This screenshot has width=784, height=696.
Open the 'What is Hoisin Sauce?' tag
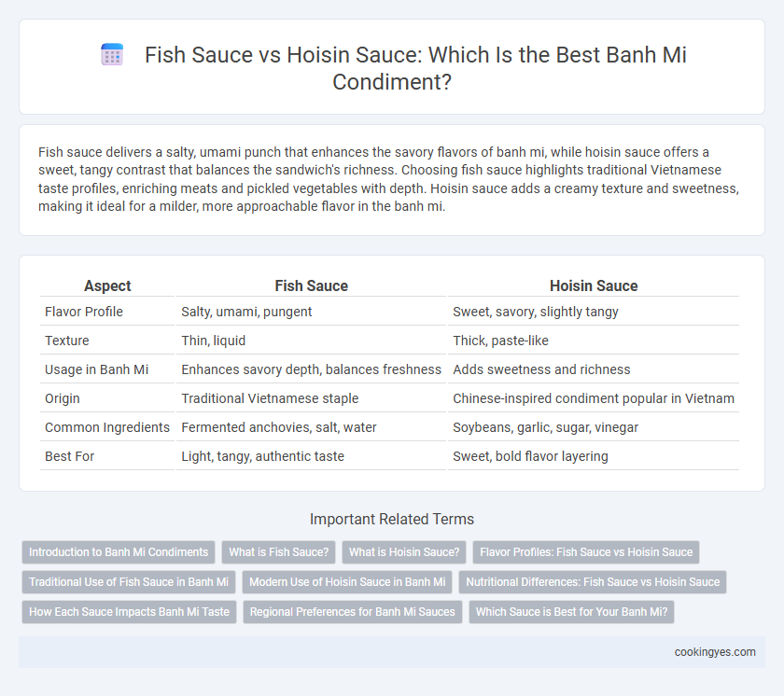pos(404,552)
